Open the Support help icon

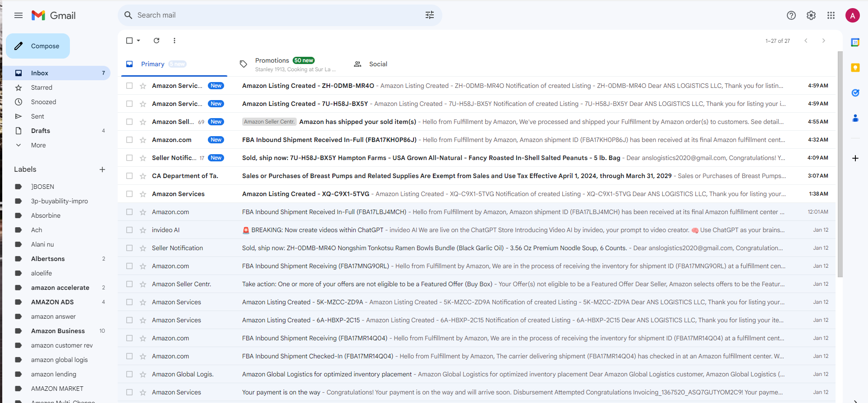(x=791, y=15)
